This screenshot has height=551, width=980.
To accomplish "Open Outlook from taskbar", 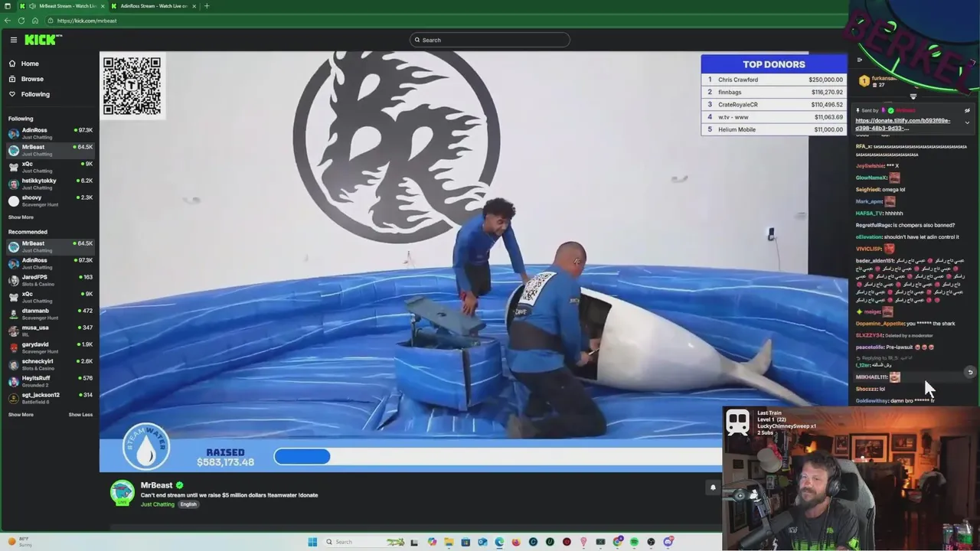I will 482,542.
